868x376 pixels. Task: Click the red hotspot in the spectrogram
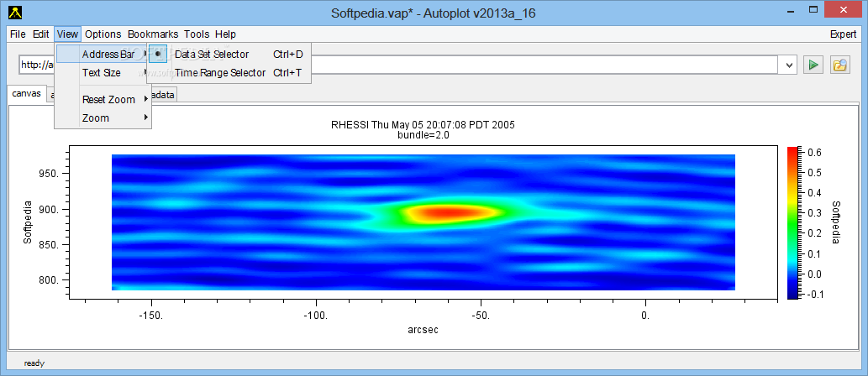449,212
